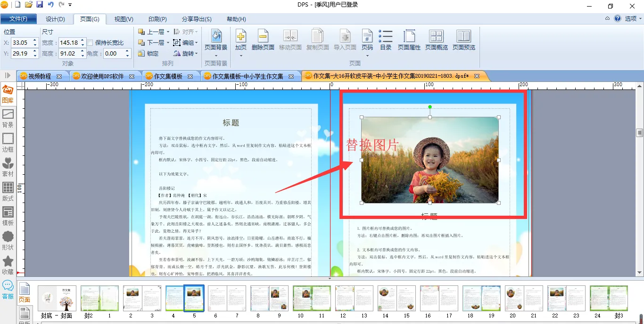Expand the 旋转 rotate dropdown

pyautogui.click(x=196, y=54)
